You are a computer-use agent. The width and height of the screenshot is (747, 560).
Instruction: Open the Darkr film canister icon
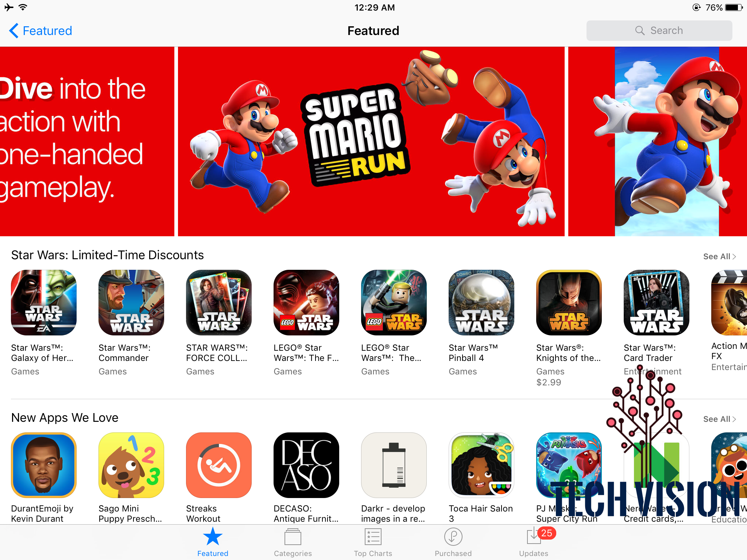394,465
